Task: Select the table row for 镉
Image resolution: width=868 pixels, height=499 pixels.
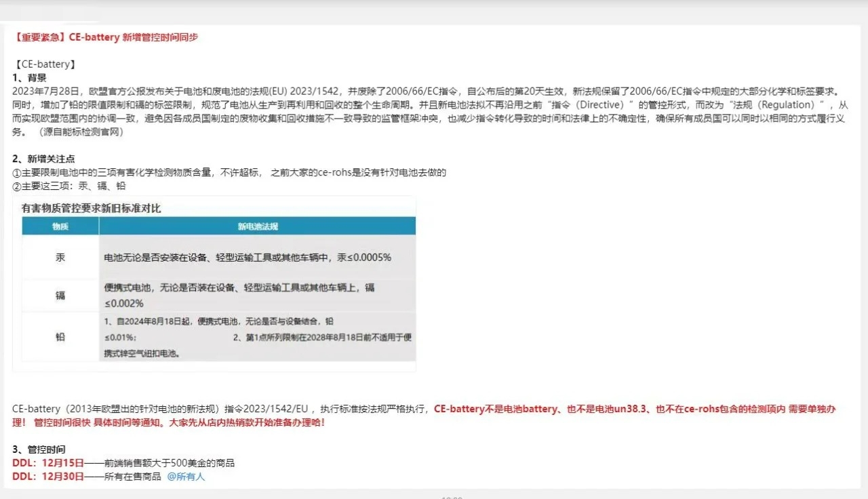Action: click(60, 295)
